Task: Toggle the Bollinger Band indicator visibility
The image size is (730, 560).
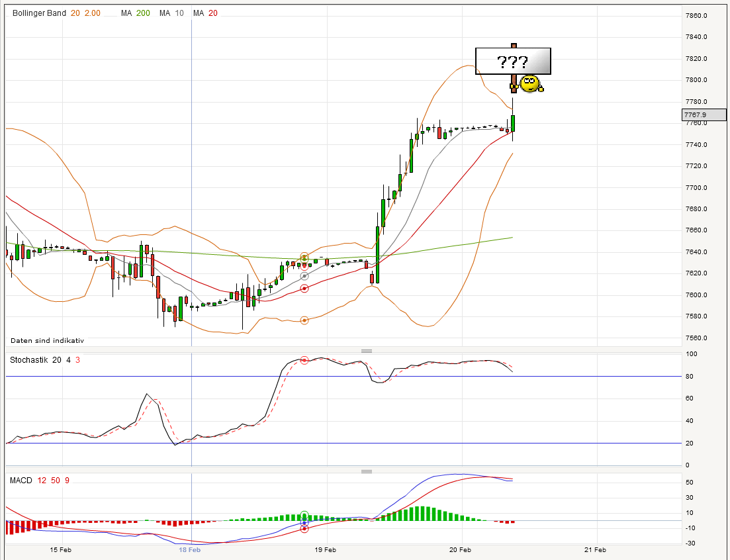Action: 38,13
